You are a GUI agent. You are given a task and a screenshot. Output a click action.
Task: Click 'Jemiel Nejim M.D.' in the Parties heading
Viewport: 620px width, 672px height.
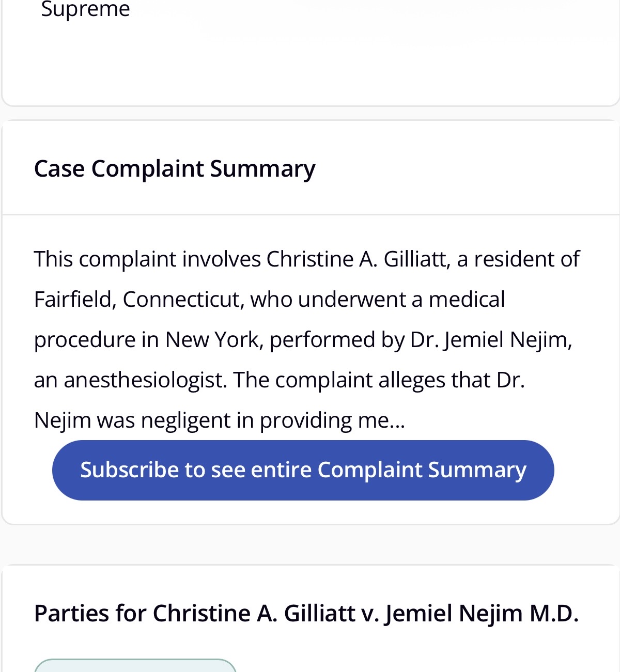[x=482, y=614]
